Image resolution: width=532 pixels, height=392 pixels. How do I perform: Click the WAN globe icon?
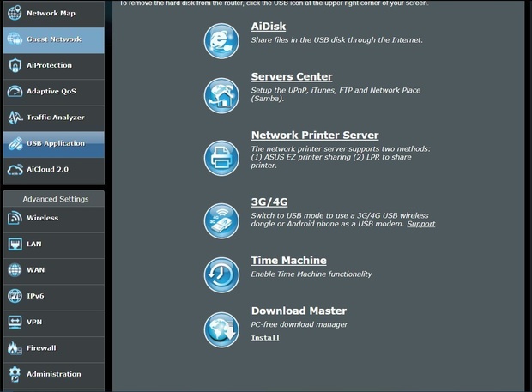(x=15, y=270)
